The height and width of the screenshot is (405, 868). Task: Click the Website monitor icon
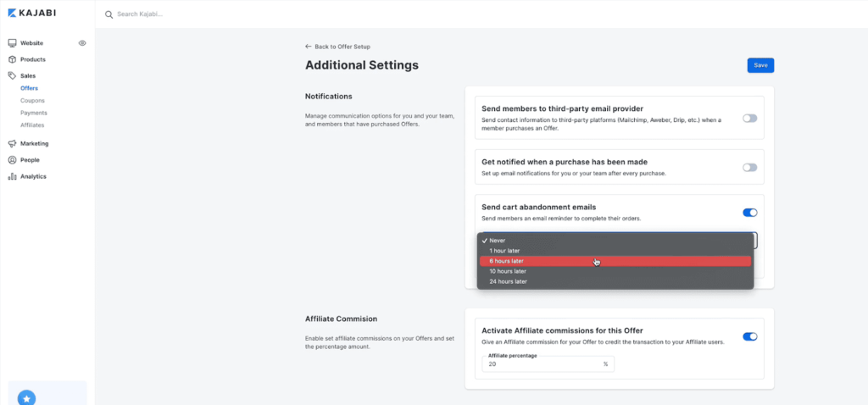tap(12, 42)
